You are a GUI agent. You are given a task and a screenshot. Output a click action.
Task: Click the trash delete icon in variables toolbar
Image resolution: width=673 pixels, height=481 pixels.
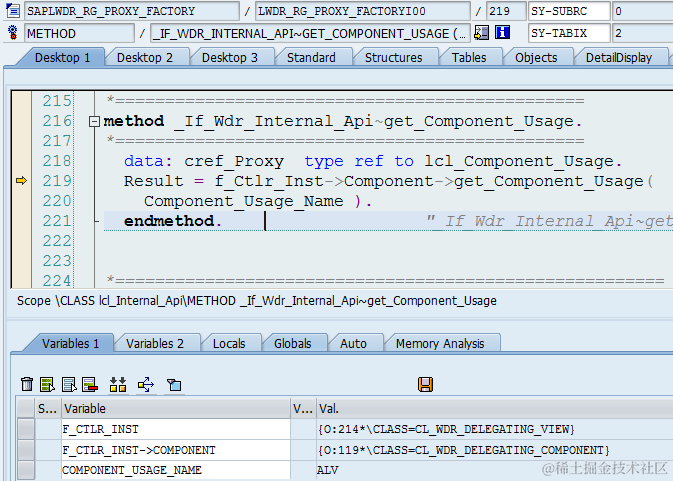point(27,384)
